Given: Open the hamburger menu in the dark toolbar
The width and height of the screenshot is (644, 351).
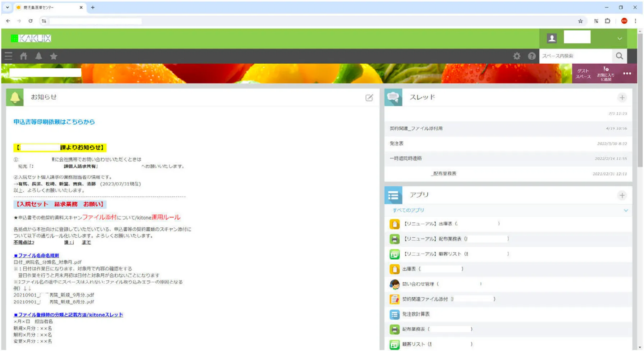Looking at the screenshot, I should click(9, 56).
